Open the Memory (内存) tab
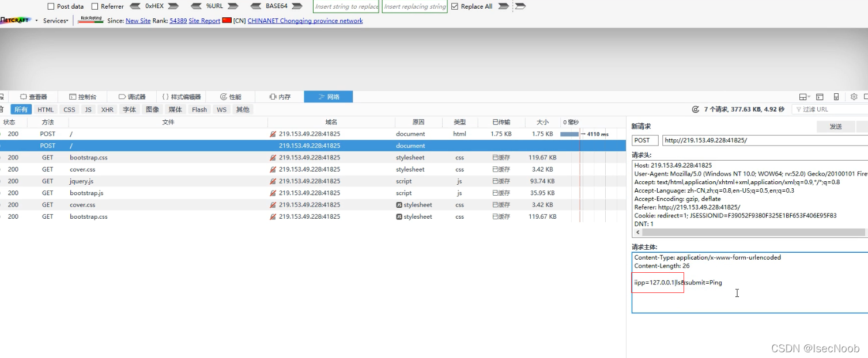Screen dimensions: 868x358 click(x=280, y=97)
